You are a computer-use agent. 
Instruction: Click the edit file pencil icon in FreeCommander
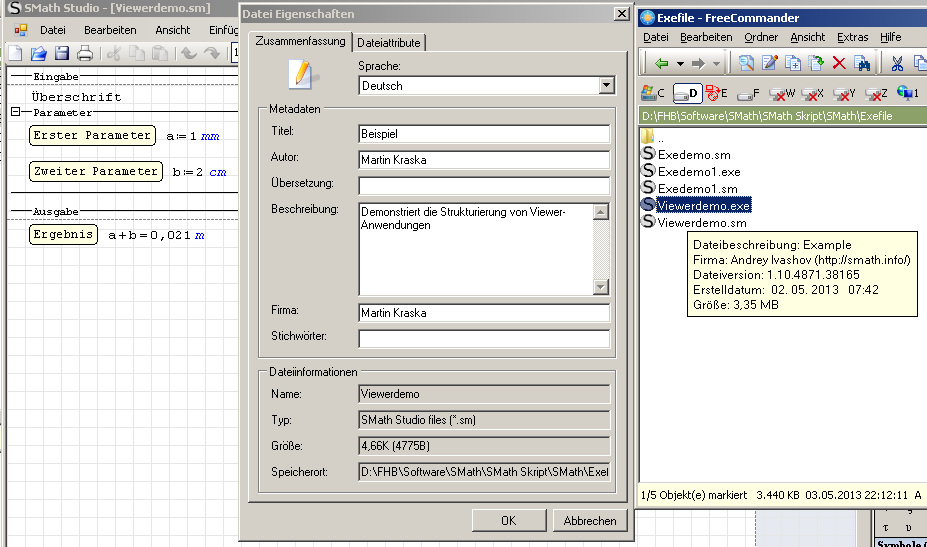click(770, 64)
